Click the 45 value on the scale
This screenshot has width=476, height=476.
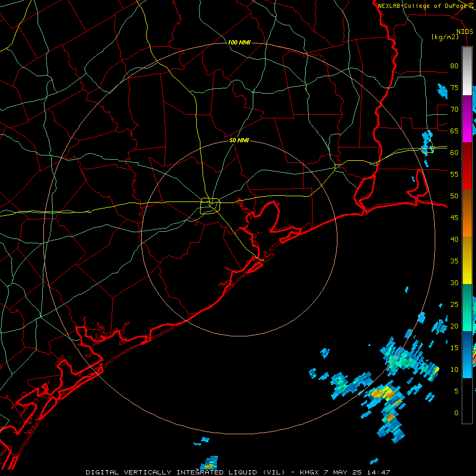(x=454, y=218)
